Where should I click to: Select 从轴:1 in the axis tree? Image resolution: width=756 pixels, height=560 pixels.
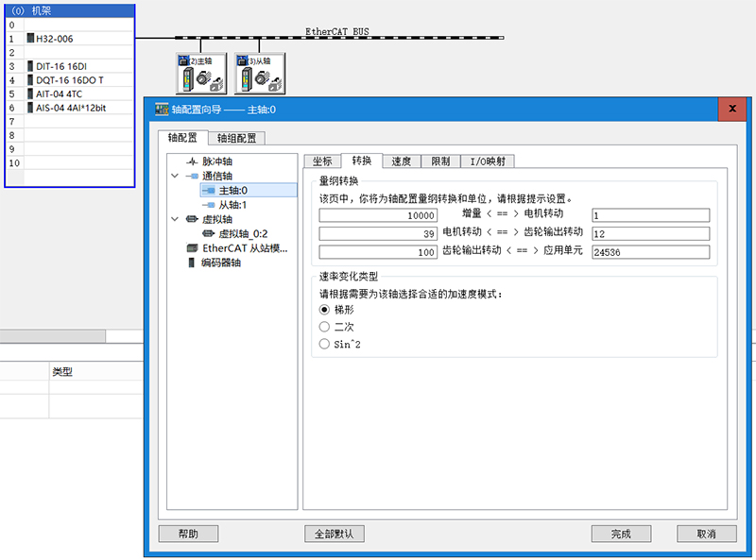tap(232, 205)
